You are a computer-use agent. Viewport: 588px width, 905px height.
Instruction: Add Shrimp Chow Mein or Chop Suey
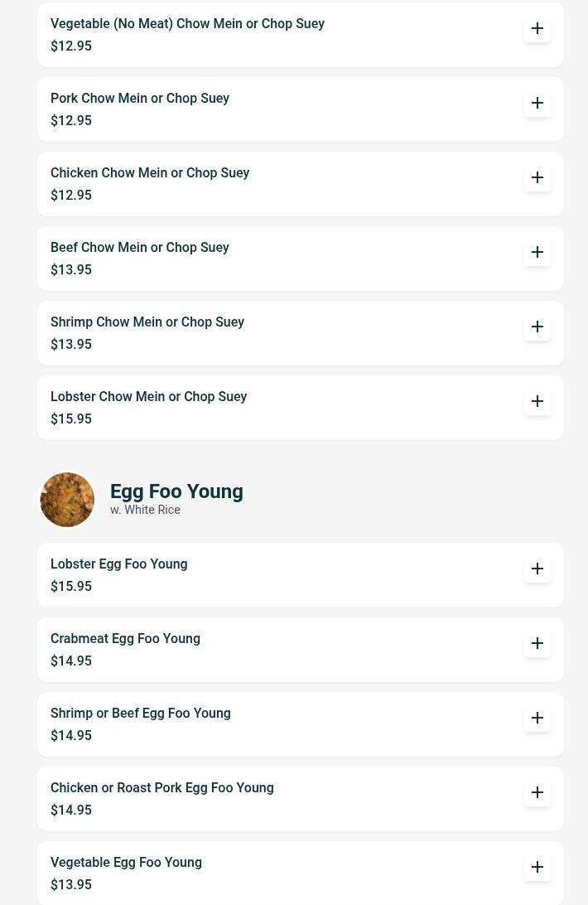tap(537, 327)
